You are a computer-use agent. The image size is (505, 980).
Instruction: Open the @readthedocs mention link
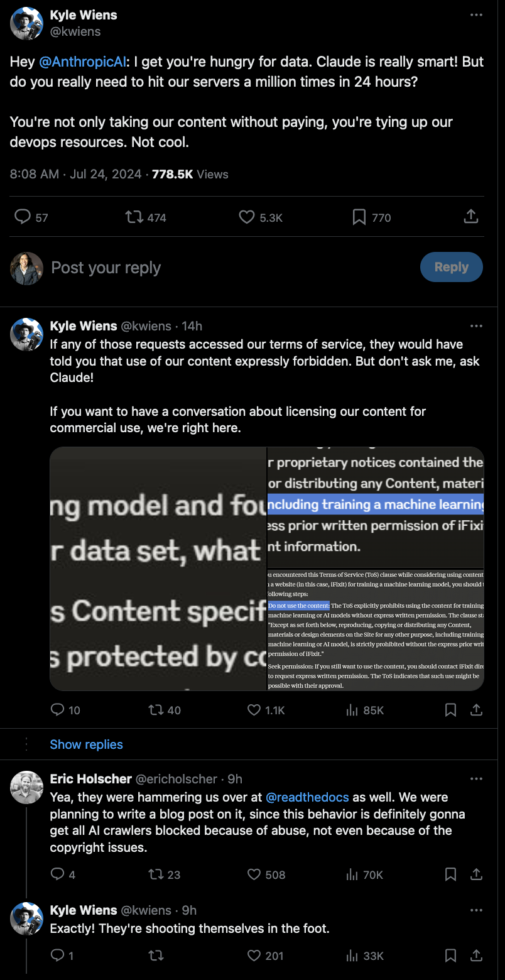[307, 797]
